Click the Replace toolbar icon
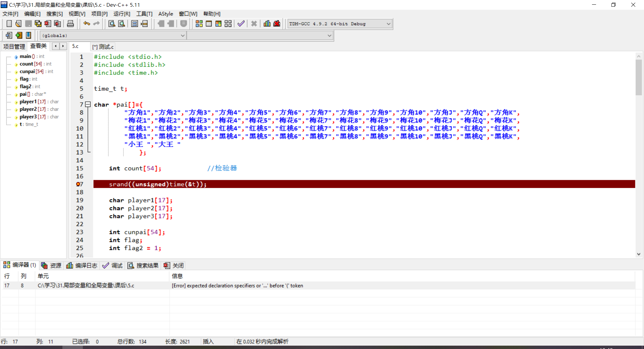Image resolution: width=644 pixels, height=349 pixels. pos(121,23)
